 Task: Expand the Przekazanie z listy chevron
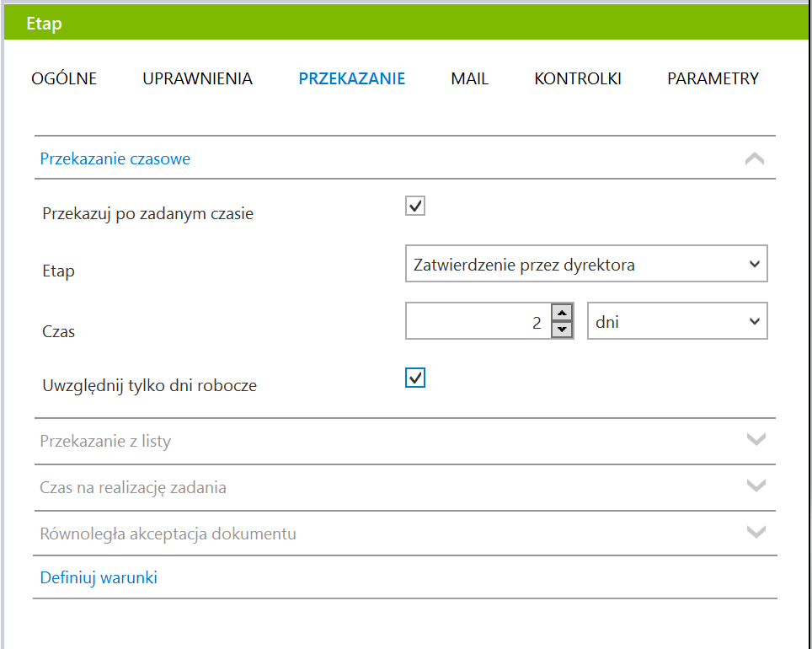point(756,440)
